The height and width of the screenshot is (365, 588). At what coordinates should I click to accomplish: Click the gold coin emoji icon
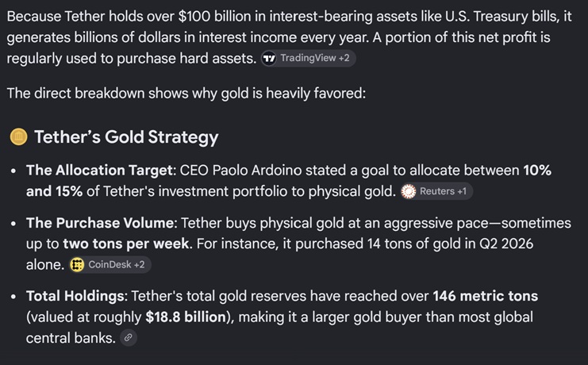click(18, 137)
